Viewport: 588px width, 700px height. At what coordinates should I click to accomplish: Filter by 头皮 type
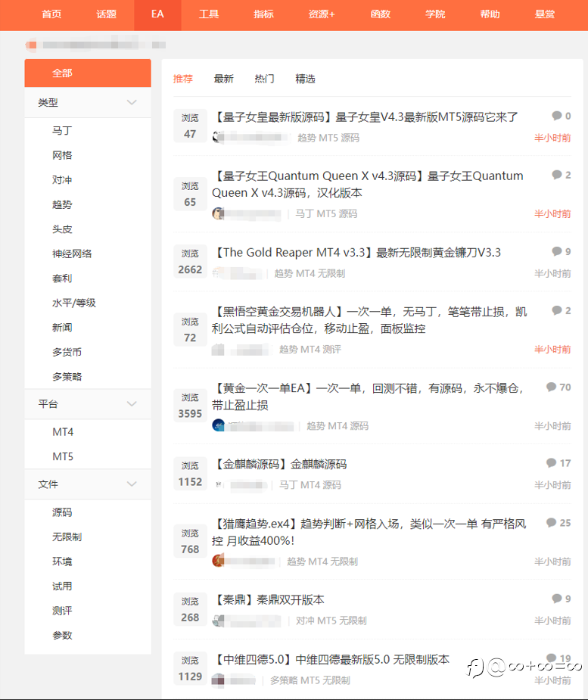tap(62, 229)
